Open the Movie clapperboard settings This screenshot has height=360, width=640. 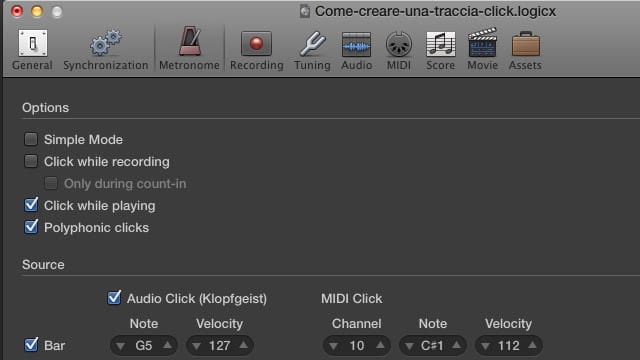482,49
